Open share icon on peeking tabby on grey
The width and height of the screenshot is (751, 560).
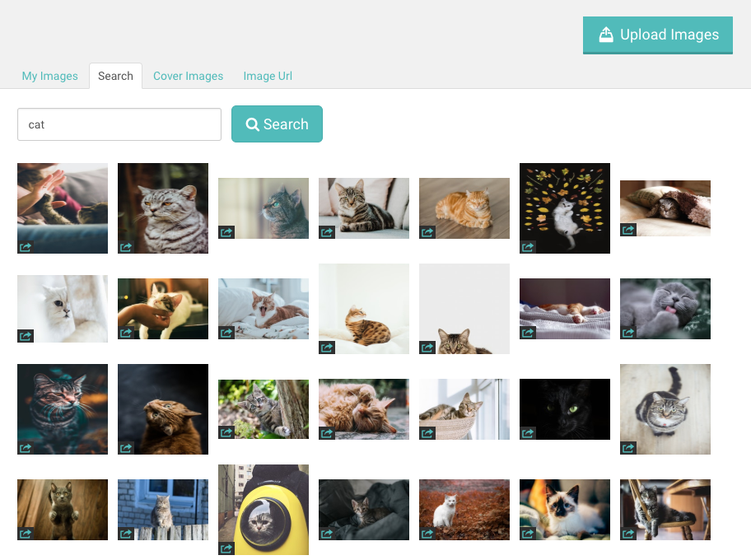(427, 348)
